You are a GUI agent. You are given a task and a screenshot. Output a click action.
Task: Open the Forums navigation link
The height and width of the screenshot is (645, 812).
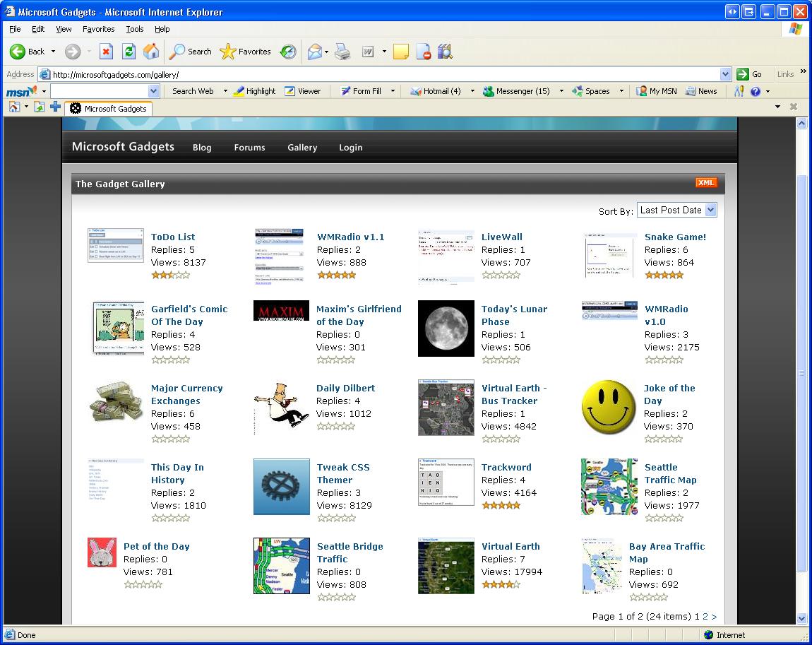point(250,148)
